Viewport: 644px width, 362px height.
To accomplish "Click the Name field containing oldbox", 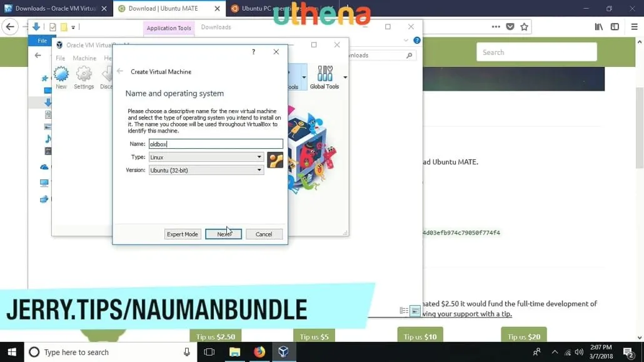I will click(216, 144).
